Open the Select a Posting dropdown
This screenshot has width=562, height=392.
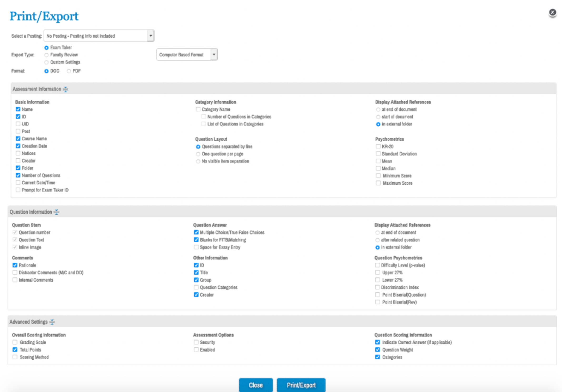click(x=150, y=36)
